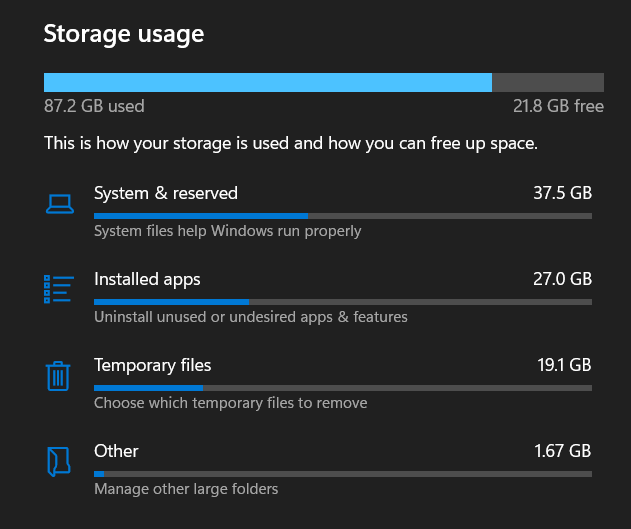Click the folder icon beside Other
This screenshot has height=529, width=631.
click(x=59, y=461)
